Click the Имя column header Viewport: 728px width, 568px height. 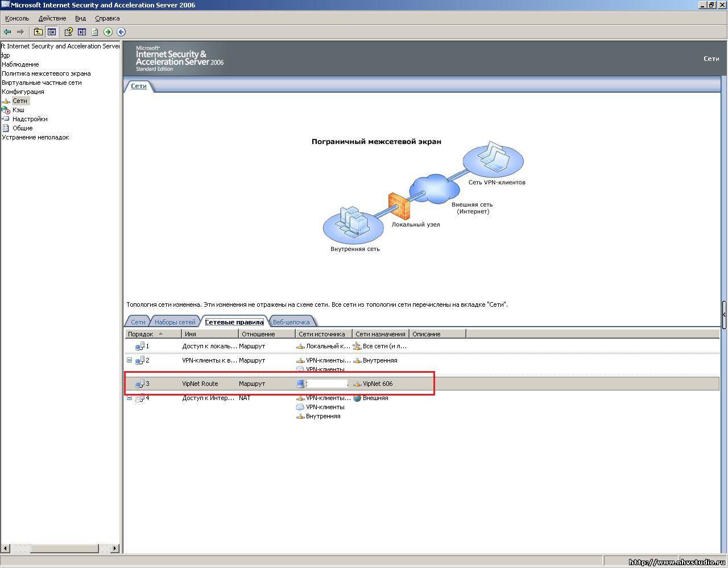point(210,334)
